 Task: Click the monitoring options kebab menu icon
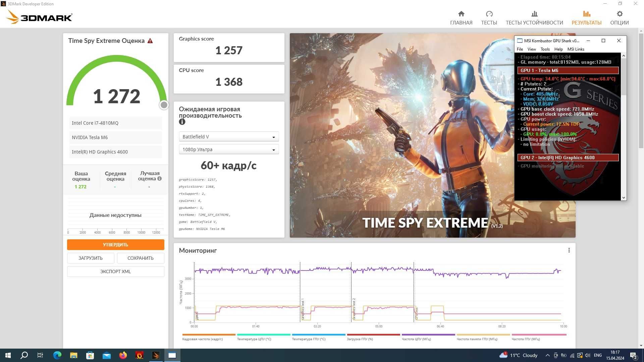569,250
